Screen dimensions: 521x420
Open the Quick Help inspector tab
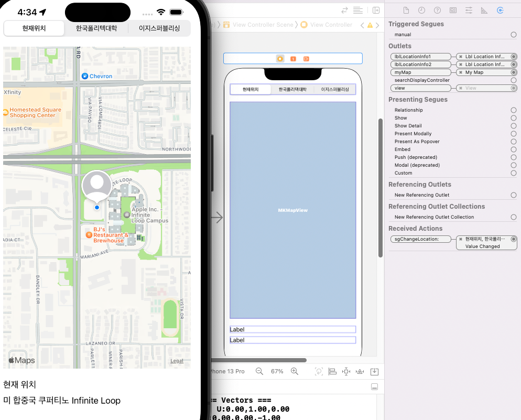point(437,10)
